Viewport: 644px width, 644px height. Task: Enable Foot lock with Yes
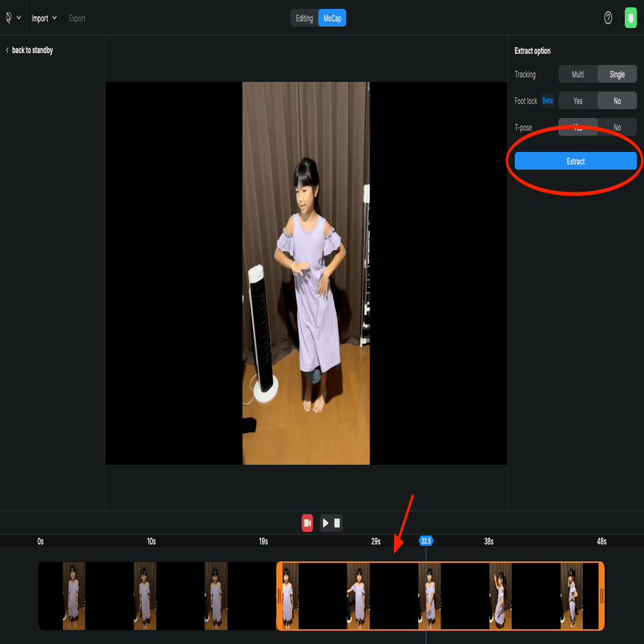coord(578,100)
